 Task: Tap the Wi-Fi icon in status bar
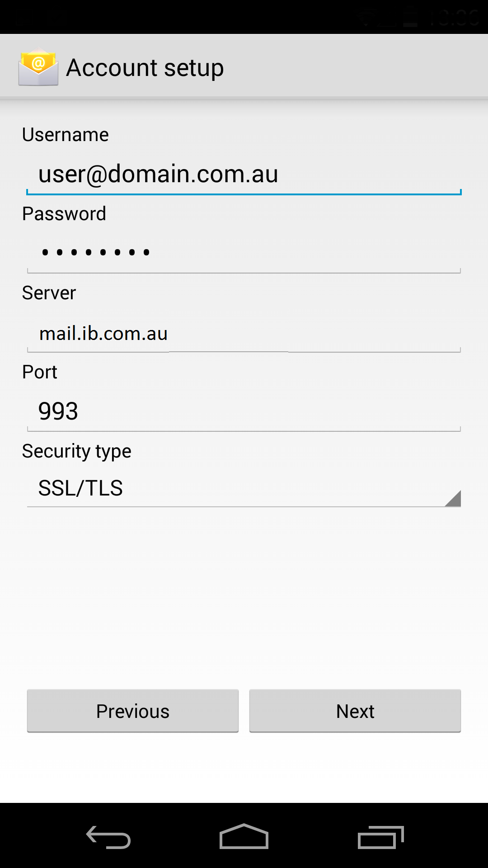point(365,18)
